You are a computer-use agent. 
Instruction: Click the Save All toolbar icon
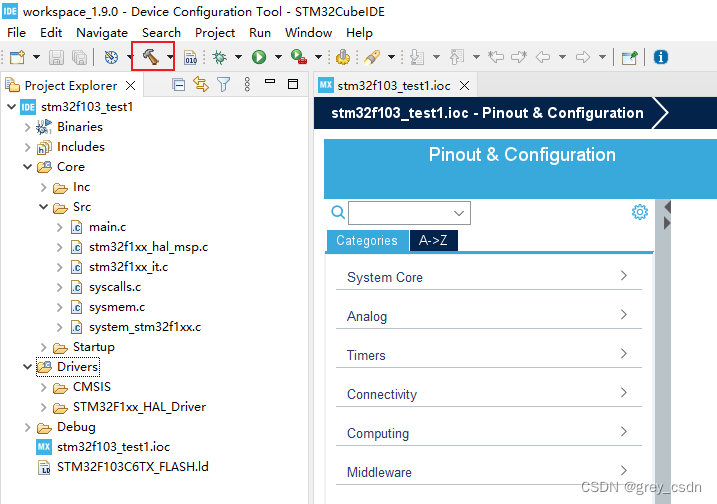tap(80, 57)
